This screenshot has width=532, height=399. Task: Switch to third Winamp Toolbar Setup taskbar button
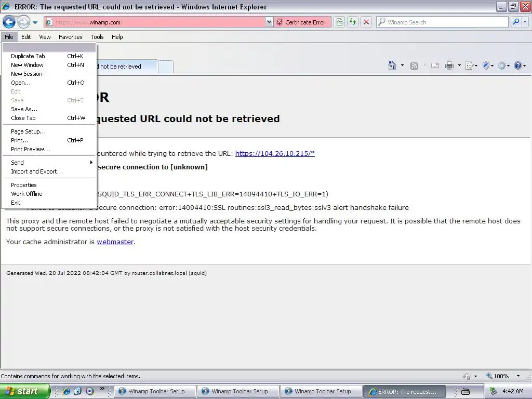coord(321,392)
